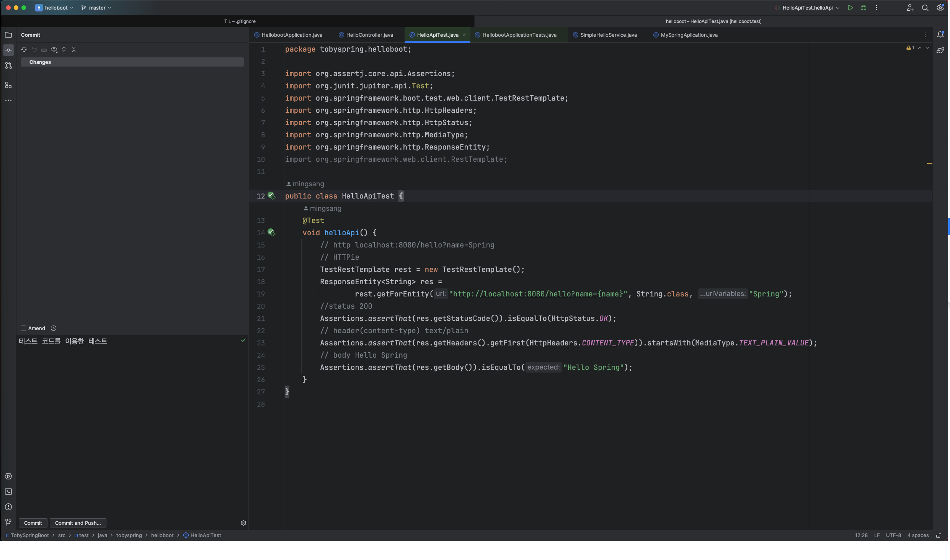Open the View Options eye icon
The height and width of the screenshot is (560, 950).
pyautogui.click(x=54, y=49)
